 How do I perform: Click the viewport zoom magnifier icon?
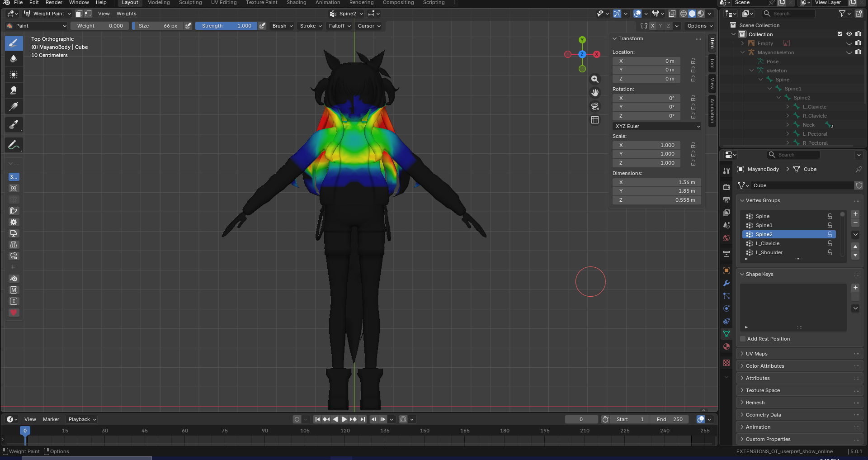[595, 79]
